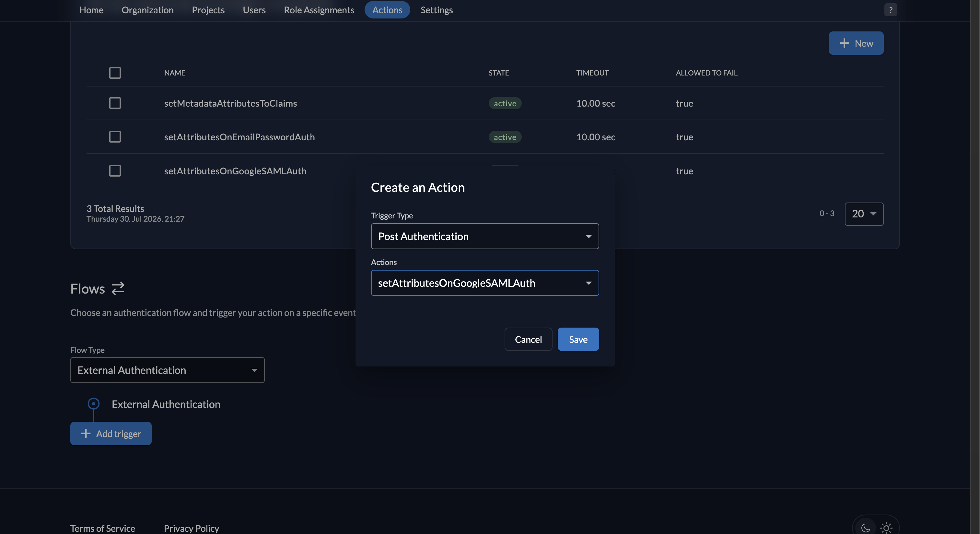Open the Users tab
Screen dimensions: 980x534
pos(254,10)
